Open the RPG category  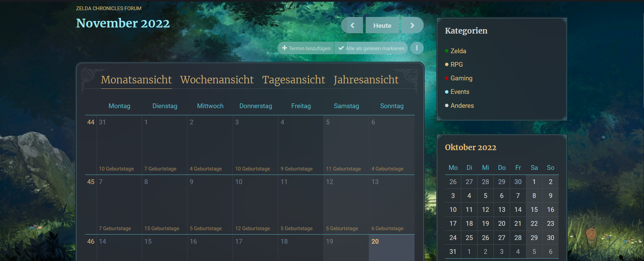click(x=457, y=64)
